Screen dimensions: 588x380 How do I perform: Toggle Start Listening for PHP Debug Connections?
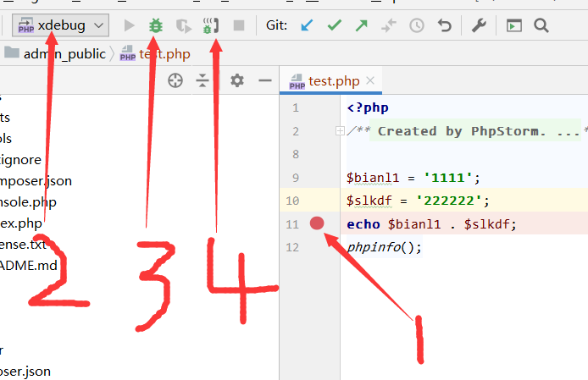click(211, 25)
